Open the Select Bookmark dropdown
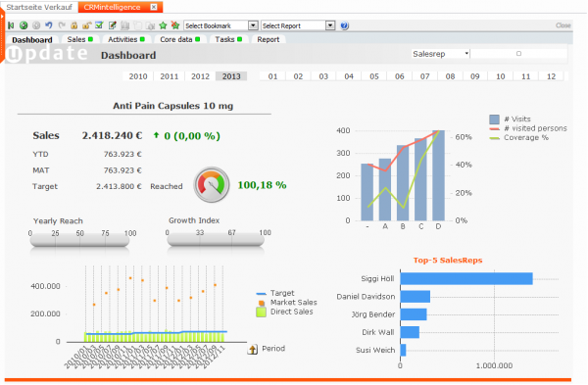The width and height of the screenshot is (588, 385). coord(220,25)
